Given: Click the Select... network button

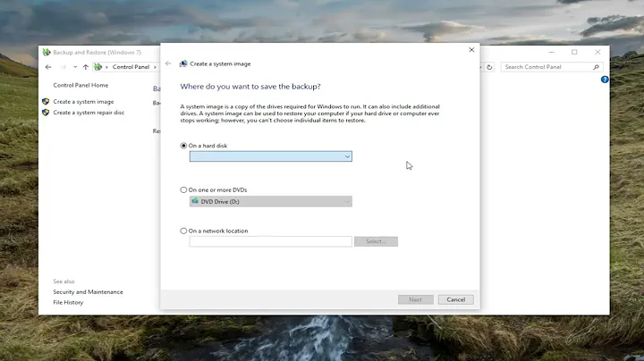Looking at the screenshot, I should coord(376,241).
